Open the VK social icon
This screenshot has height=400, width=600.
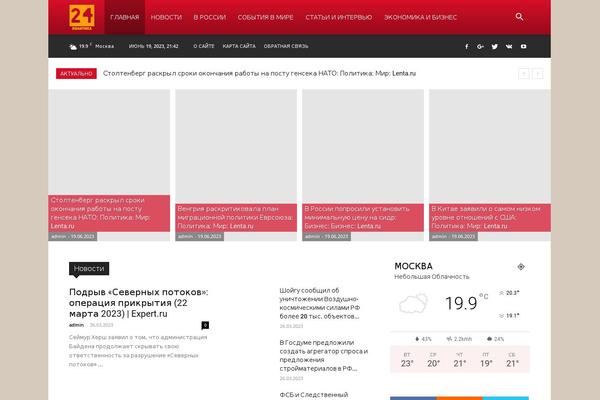tap(509, 46)
